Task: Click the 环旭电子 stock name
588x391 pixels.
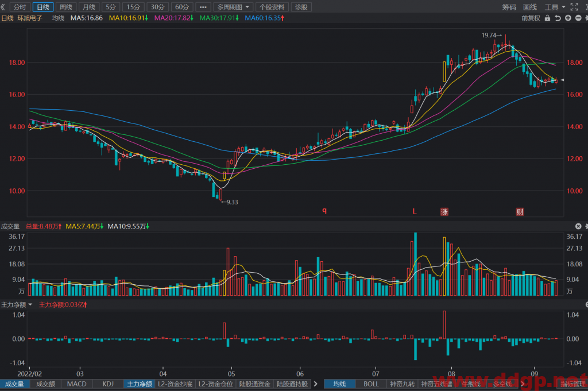Action: (30, 18)
